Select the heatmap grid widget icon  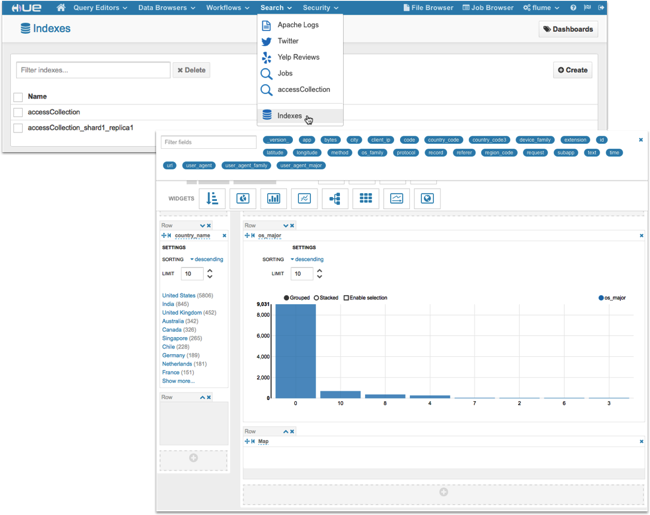(x=366, y=198)
